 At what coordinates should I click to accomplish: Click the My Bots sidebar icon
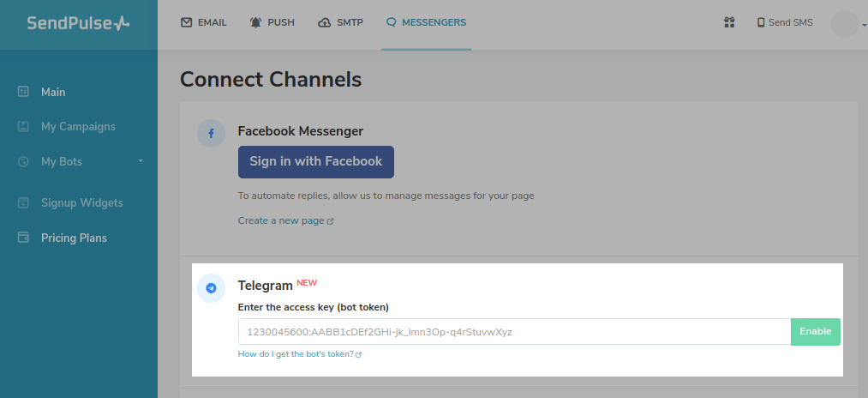tap(23, 162)
